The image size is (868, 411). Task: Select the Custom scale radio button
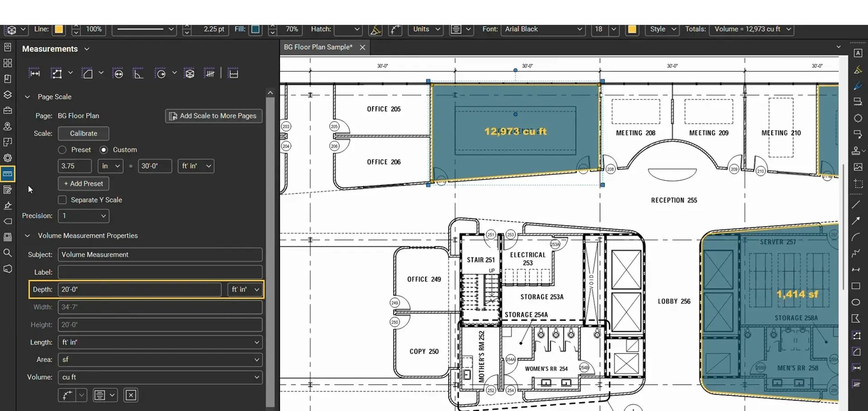click(x=104, y=150)
